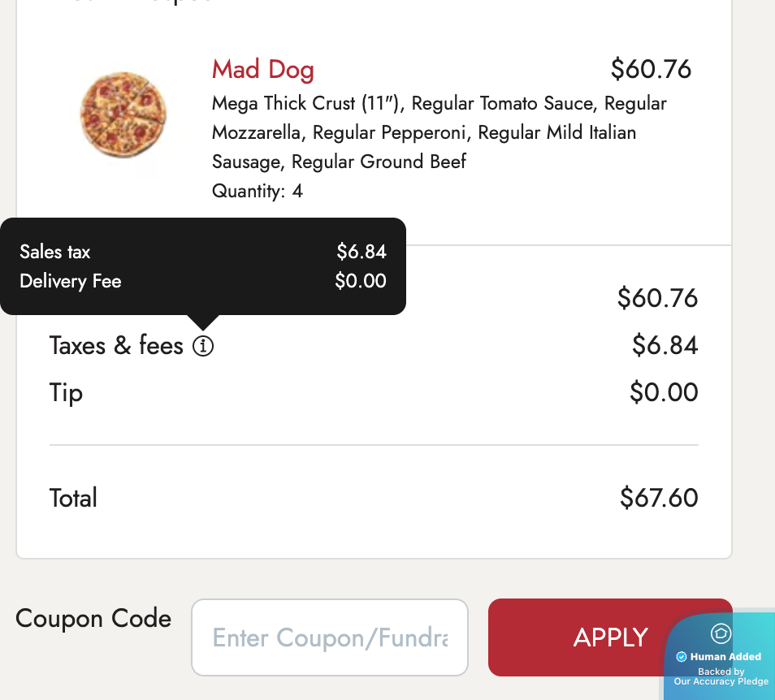Click the Mad Dog toppings description text
Viewport: 775px width, 700px height.
point(439,132)
